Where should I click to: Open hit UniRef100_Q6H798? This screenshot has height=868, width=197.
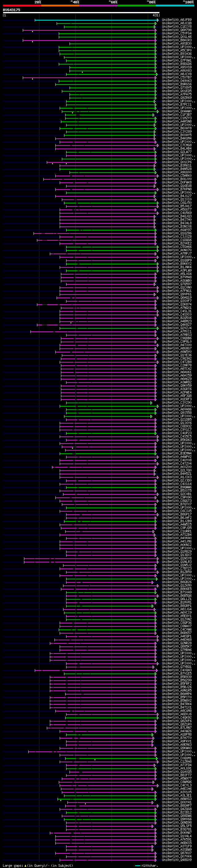(x=177, y=30)
